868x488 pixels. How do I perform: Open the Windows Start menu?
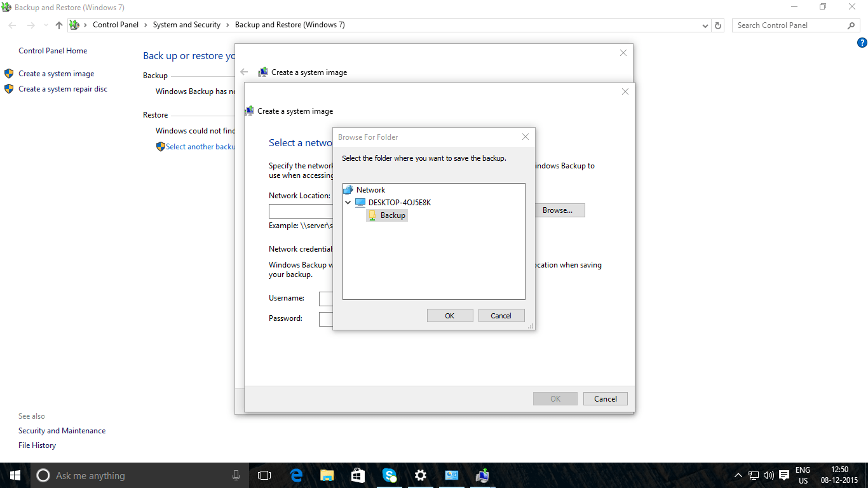(x=15, y=475)
